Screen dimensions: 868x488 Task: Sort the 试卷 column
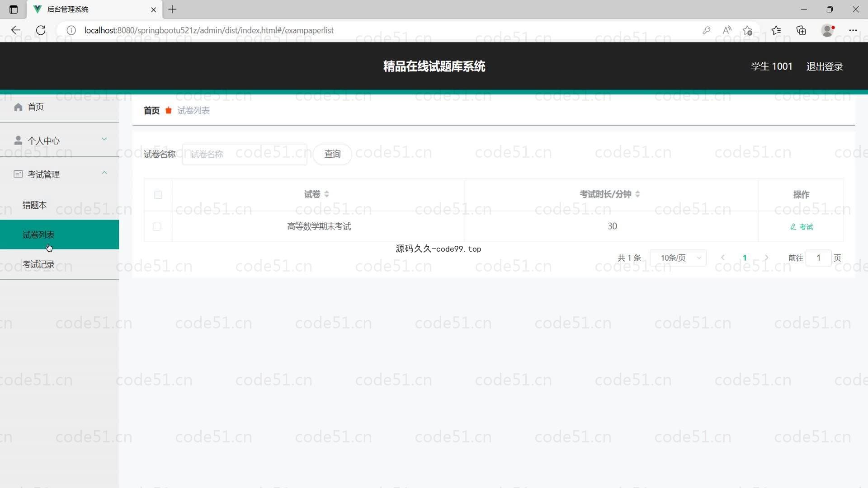[326, 194]
